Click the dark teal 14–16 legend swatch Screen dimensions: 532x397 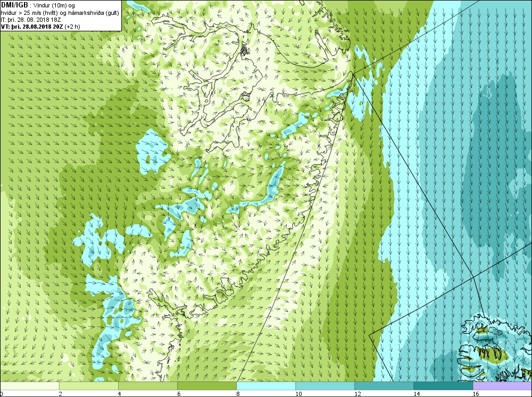[x=443, y=386]
